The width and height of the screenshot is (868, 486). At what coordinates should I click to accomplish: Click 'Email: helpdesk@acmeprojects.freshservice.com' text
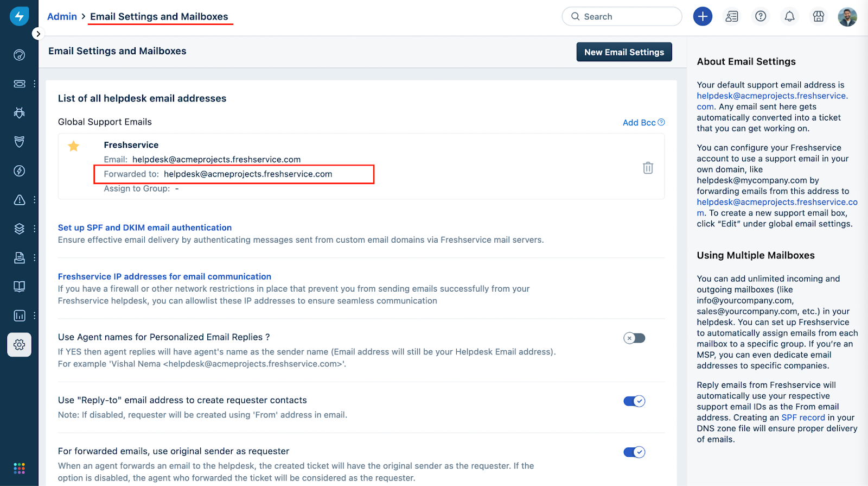coord(202,160)
